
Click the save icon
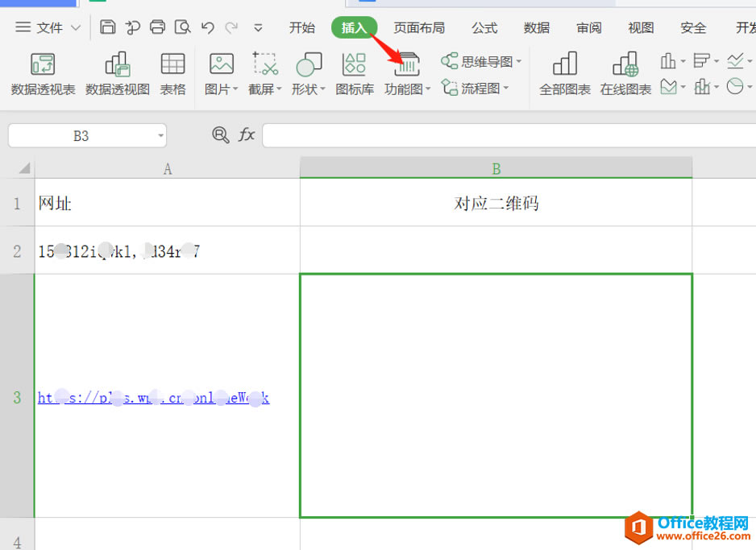pos(107,27)
